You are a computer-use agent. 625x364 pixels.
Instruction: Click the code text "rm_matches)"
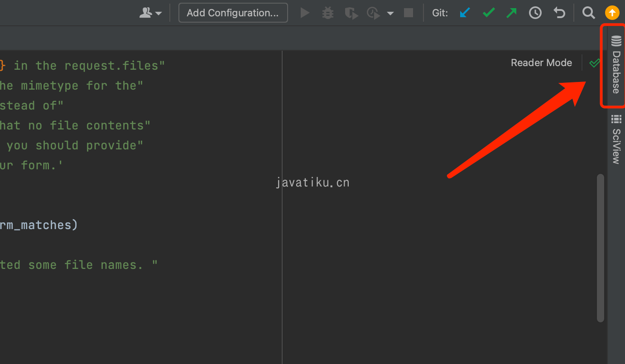click(39, 225)
